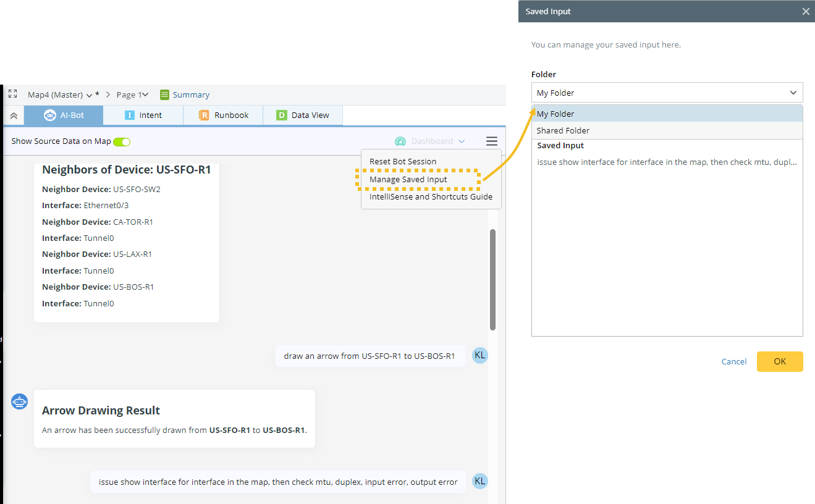Click Neighbor Device CA-TOR-R1 line
815x504 pixels.
pos(98,222)
